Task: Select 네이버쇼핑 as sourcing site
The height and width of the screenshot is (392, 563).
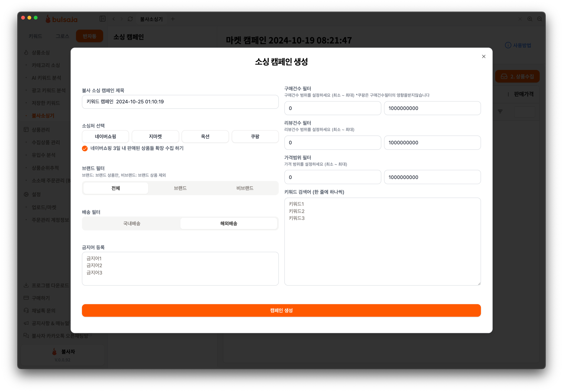Action: pyautogui.click(x=105, y=136)
